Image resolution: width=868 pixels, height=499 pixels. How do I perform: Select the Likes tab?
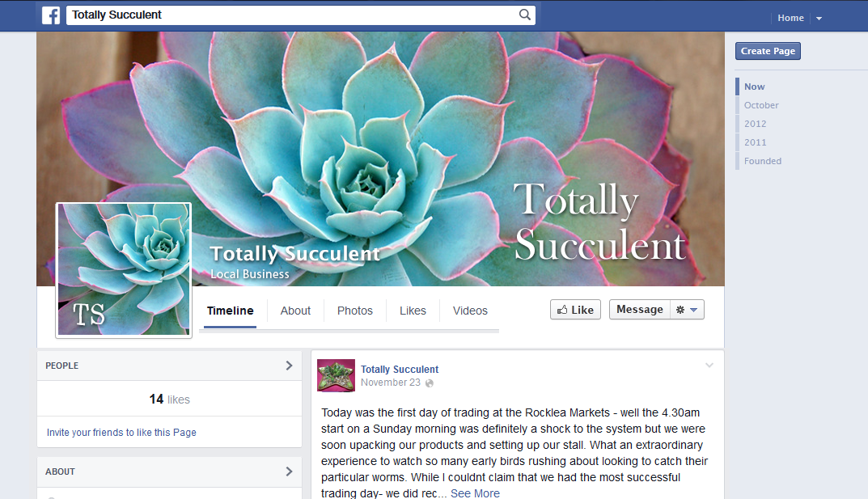coord(413,311)
